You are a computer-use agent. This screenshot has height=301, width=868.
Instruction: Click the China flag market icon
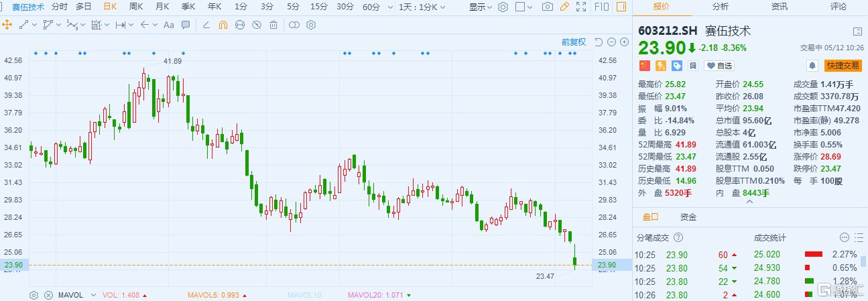pyautogui.click(x=643, y=66)
